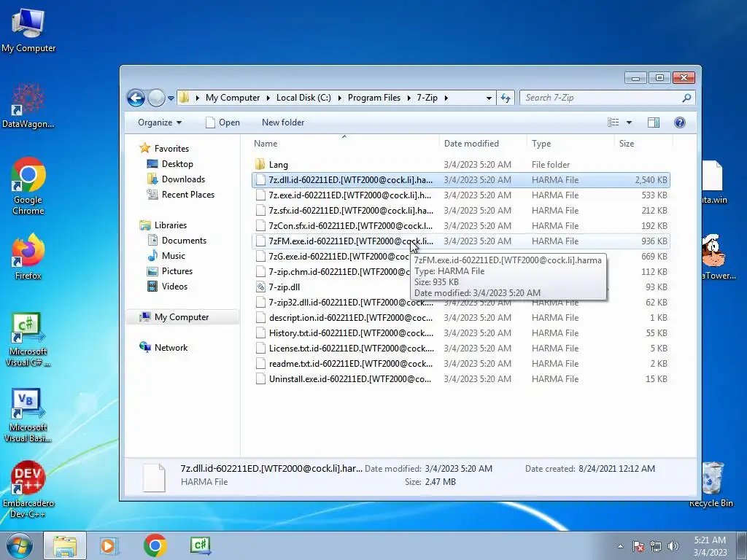The width and height of the screenshot is (747, 560).
Task: Click the search magnifier icon
Action: pos(686,98)
